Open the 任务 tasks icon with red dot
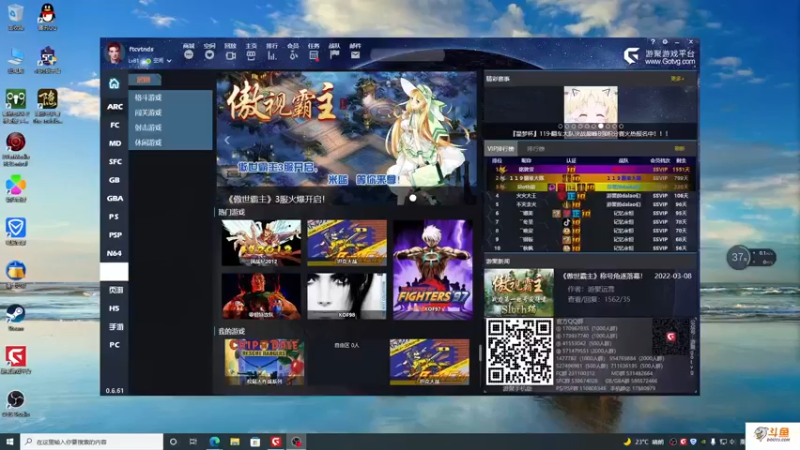 [314, 55]
